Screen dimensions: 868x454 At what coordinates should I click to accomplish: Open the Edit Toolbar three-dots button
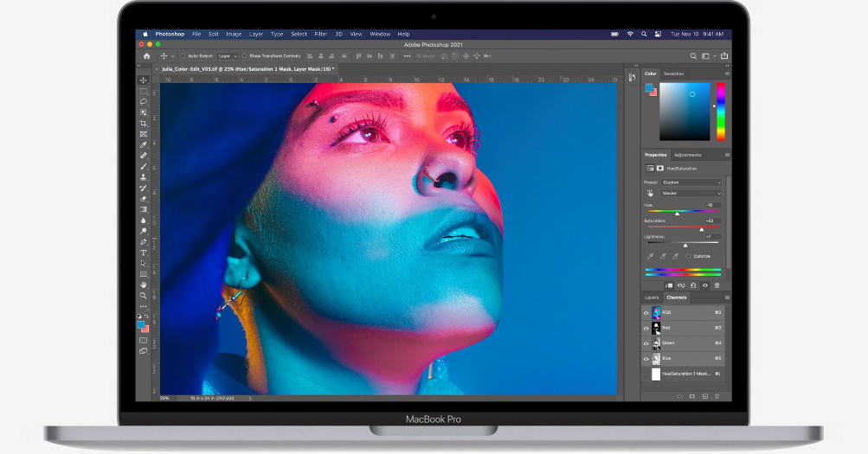144,306
